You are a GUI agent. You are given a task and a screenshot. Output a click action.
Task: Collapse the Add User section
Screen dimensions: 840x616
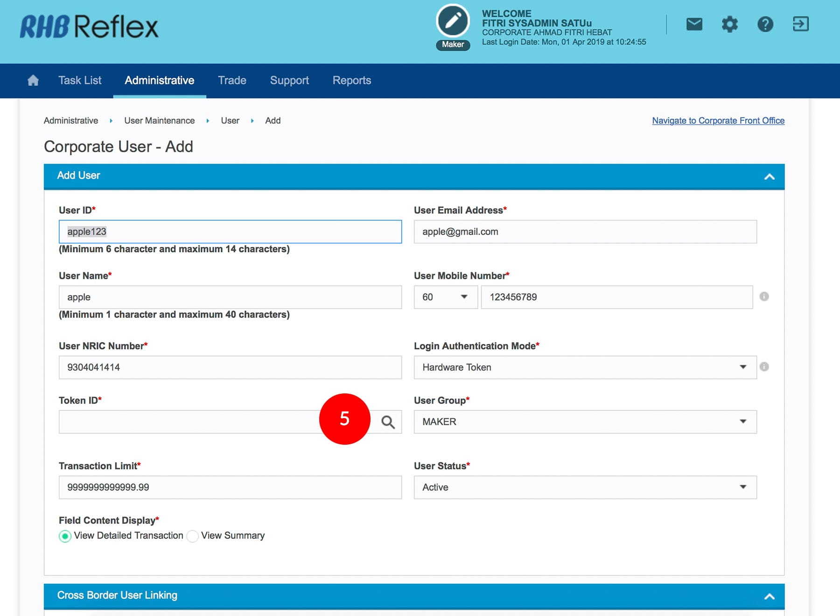[x=769, y=176]
